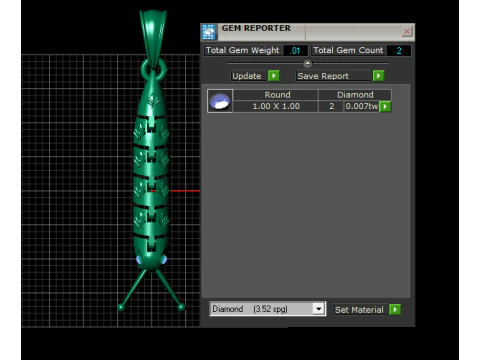Click the 1.00 X 1.00 size cell
Image resolution: width=480 pixels, height=360 pixels.
coord(276,106)
